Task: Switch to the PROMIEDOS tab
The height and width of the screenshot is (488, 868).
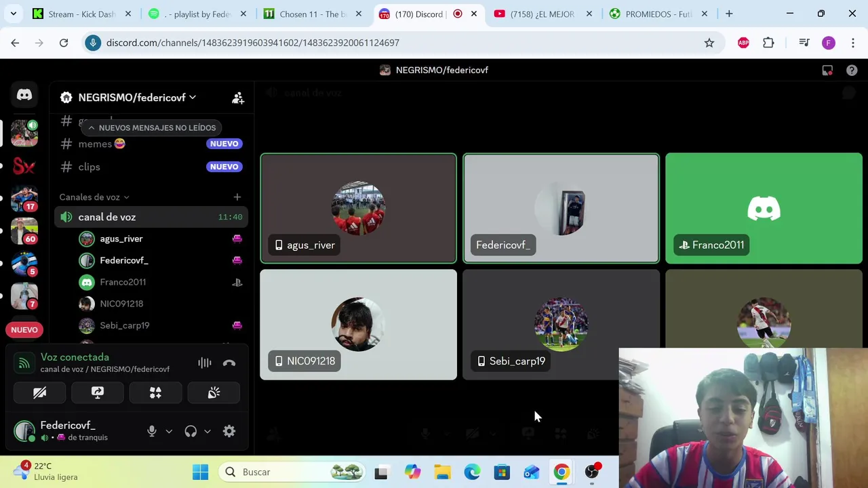Action: click(658, 14)
